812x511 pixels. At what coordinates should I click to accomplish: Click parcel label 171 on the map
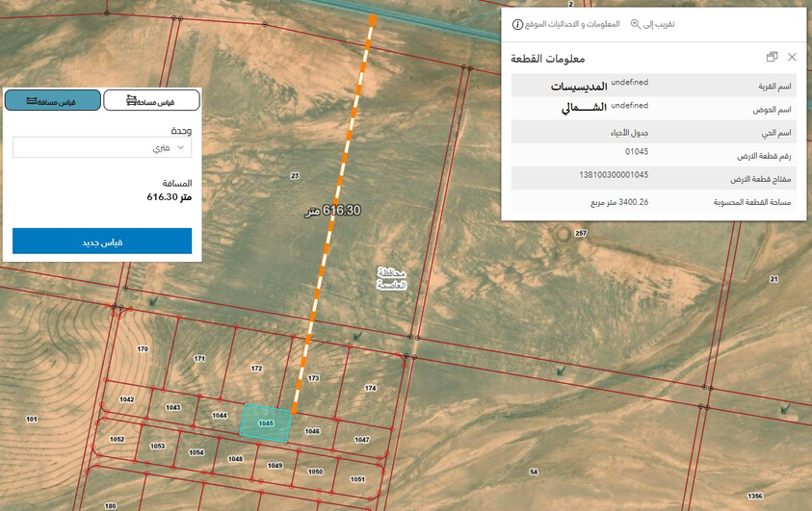199,358
